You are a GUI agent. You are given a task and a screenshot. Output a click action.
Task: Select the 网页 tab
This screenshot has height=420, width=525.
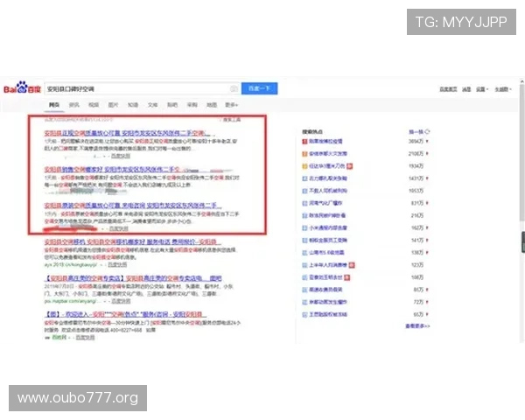coord(54,105)
